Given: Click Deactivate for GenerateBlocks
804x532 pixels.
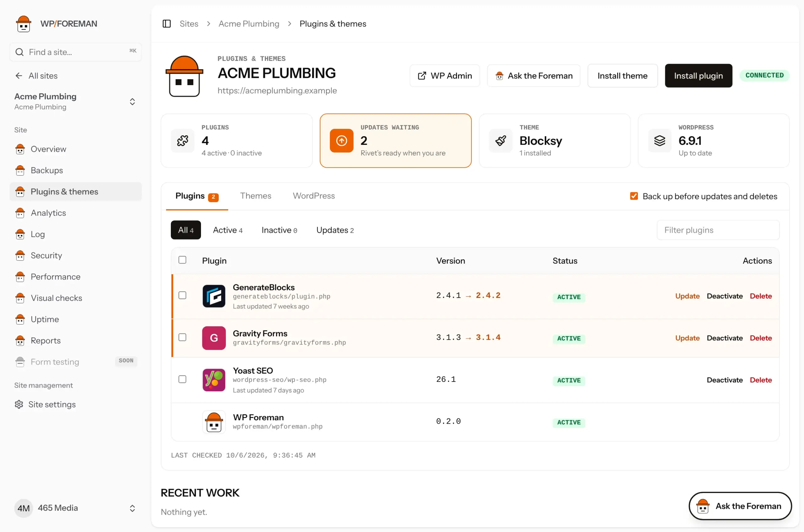Looking at the screenshot, I should 725,296.
